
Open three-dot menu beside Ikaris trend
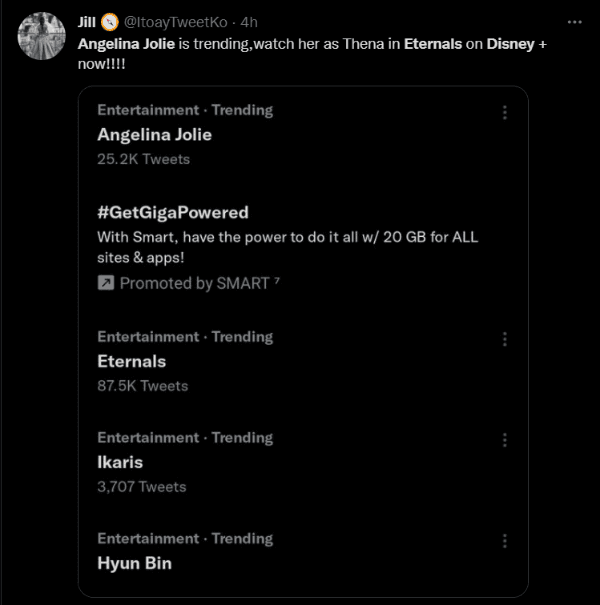pos(505,441)
